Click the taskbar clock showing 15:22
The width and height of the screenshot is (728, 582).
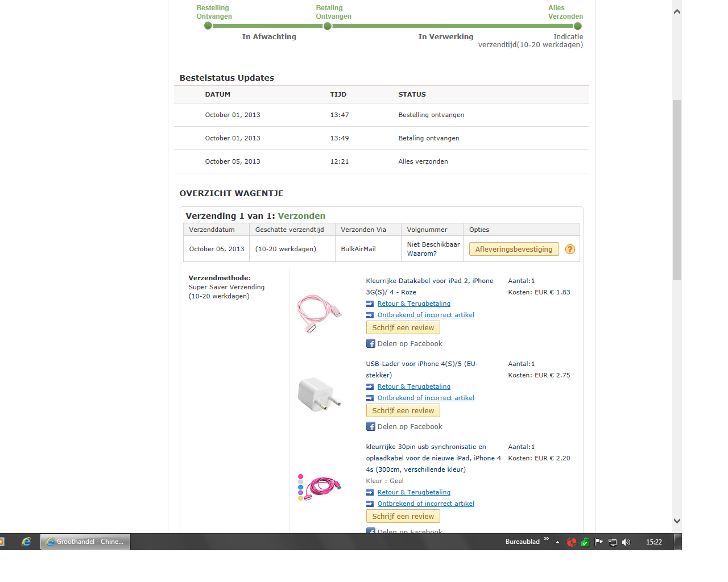point(653,542)
